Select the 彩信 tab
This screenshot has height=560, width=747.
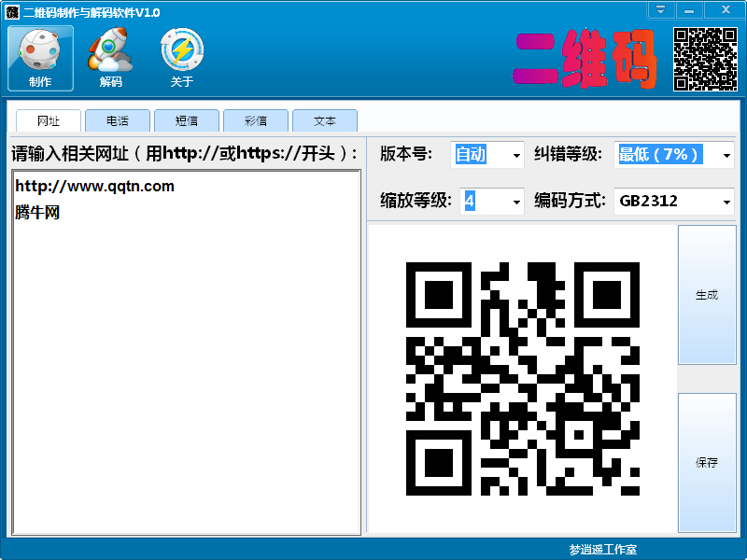(x=256, y=121)
